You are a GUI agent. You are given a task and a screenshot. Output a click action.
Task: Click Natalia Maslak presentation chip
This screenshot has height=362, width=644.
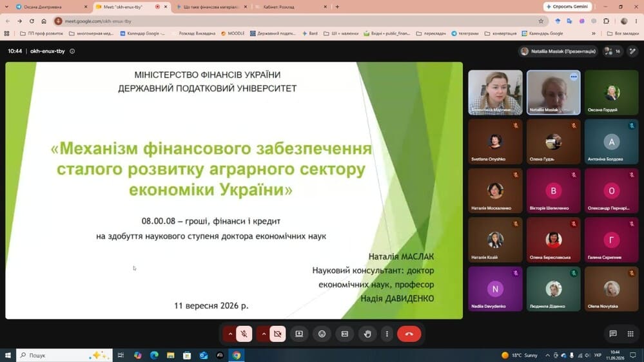coord(558,52)
